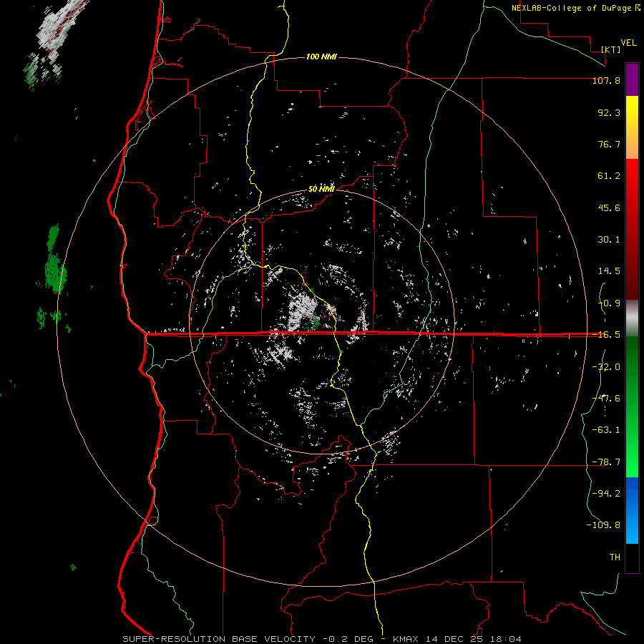
Task: Pick the yellow-orange segment of the velocity bar
Action: (x=632, y=127)
